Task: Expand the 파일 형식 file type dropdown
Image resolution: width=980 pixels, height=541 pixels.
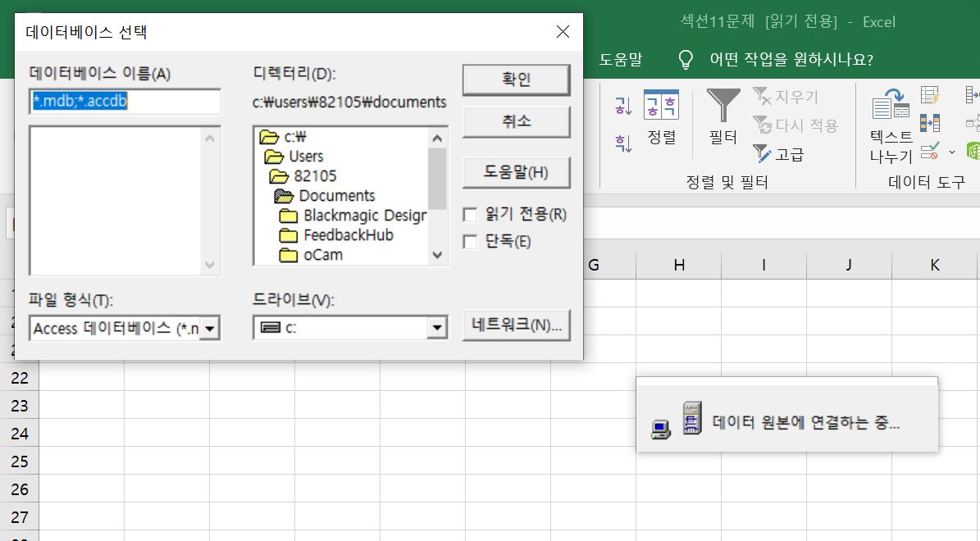Action: pos(210,329)
